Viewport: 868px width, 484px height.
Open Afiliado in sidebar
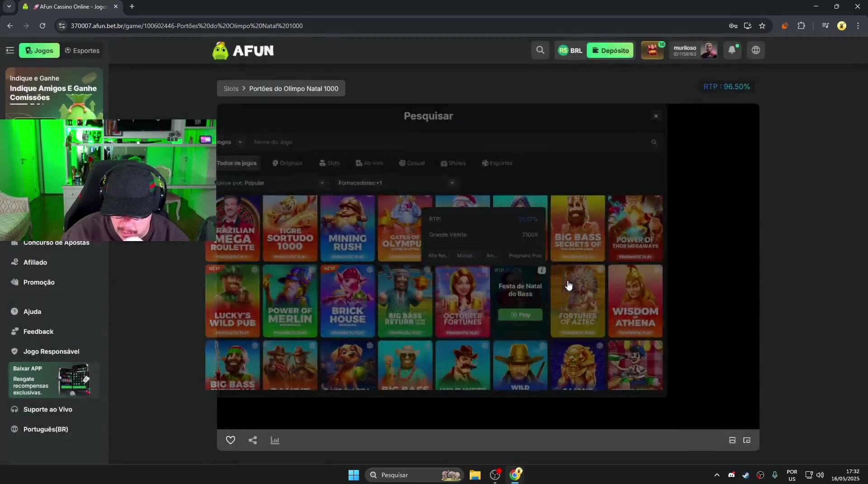tap(35, 262)
